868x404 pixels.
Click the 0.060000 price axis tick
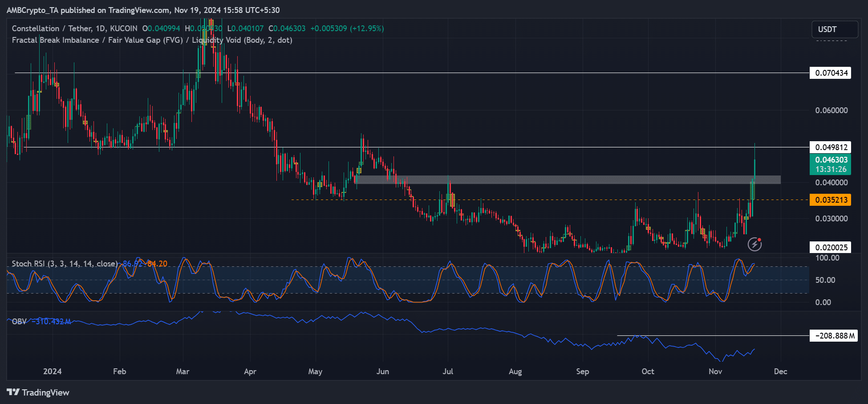831,110
